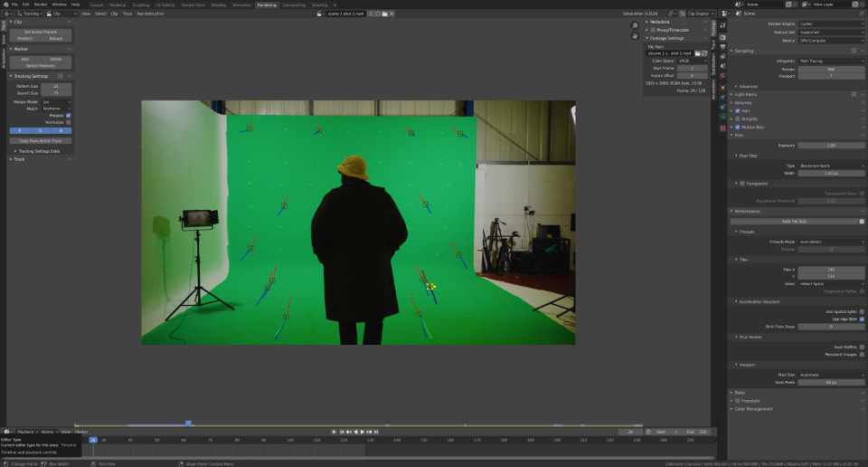Click the play animation button
The width and height of the screenshot is (868, 467).
(x=363, y=432)
